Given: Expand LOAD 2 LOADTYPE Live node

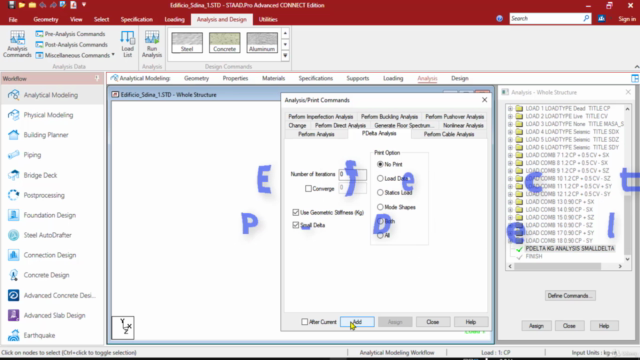Looking at the screenshot, I should coord(510,116).
